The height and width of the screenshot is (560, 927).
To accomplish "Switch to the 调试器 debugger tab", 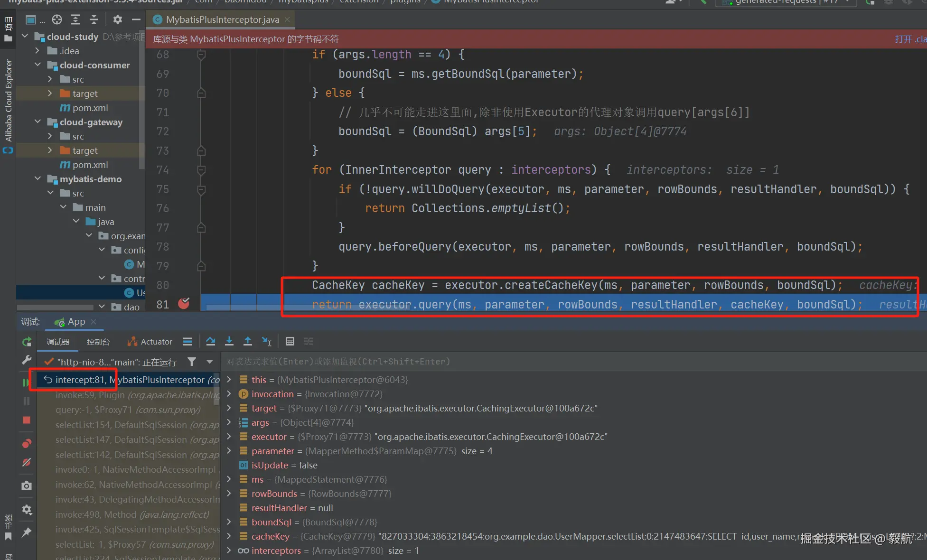I will (x=58, y=342).
